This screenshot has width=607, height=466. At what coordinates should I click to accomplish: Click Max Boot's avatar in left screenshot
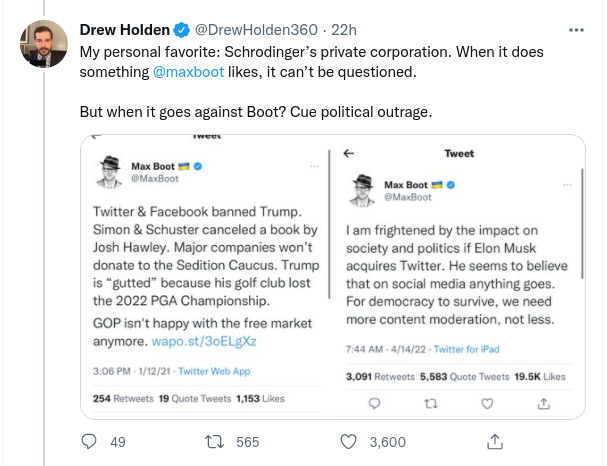click(x=107, y=171)
